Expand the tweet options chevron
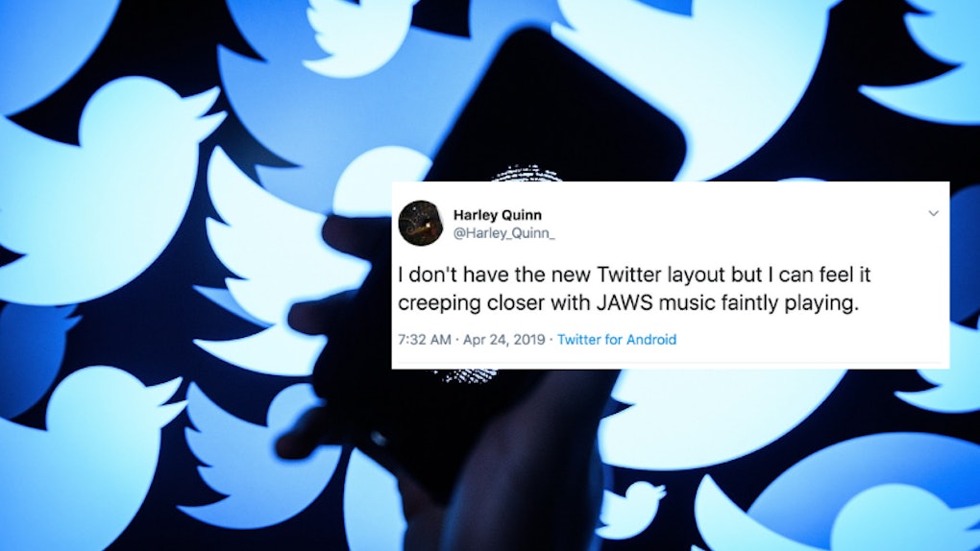Image resolution: width=980 pixels, height=551 pixels. [x=933, y=213]
